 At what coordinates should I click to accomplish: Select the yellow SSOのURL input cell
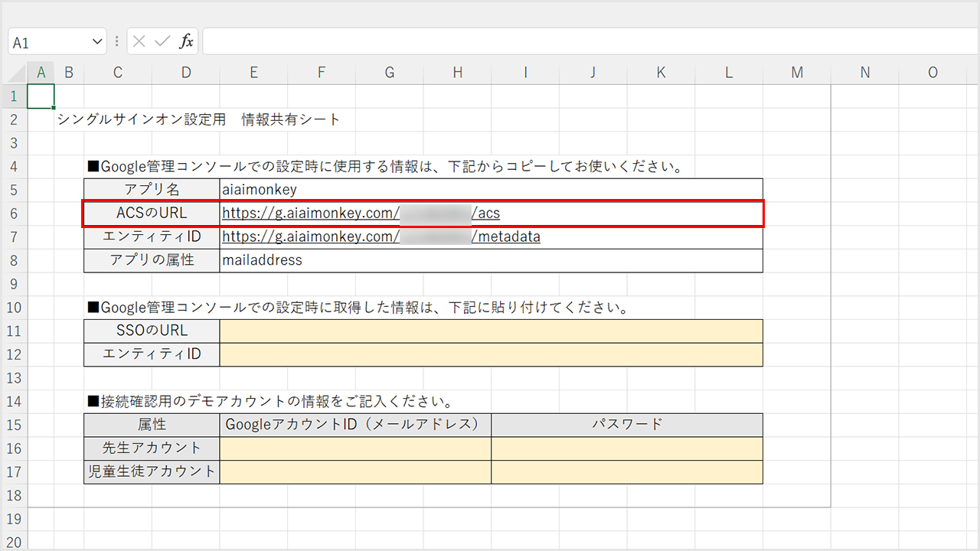[x=490, y=331]
